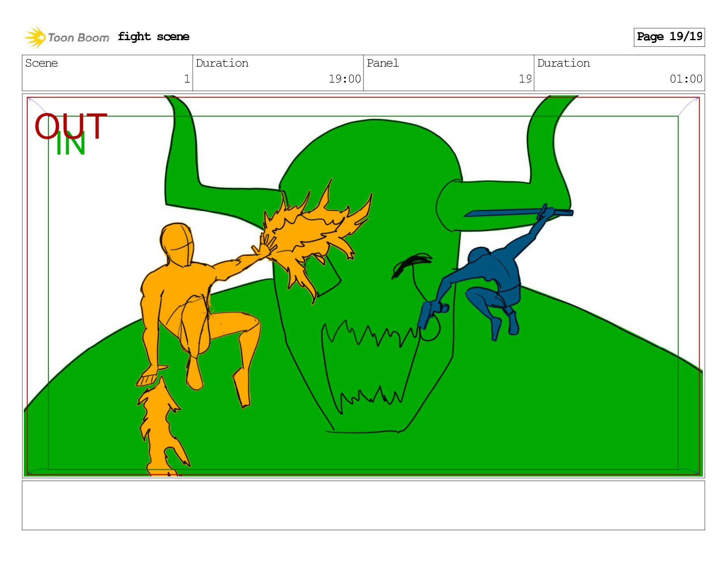Click the scene number value "1"
This screenshot has width=728, height=563.
pos(187,79)
